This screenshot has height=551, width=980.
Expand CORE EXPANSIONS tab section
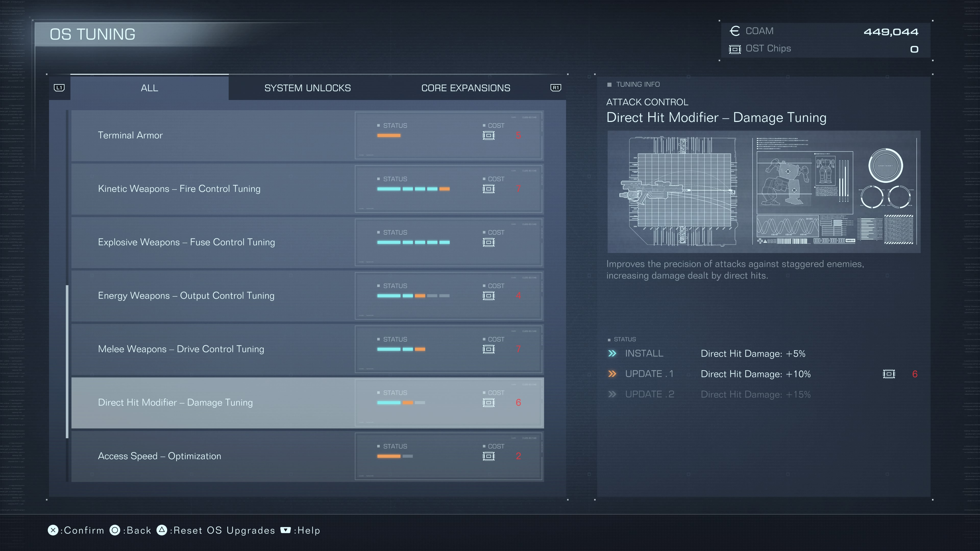466,87
